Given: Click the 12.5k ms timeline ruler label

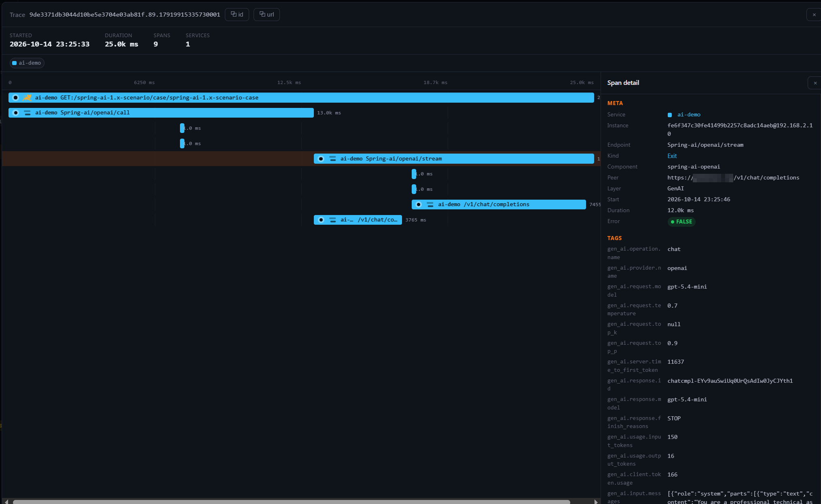Looking at the screenshot, I should pyautogui.click(x=289, y=82).
